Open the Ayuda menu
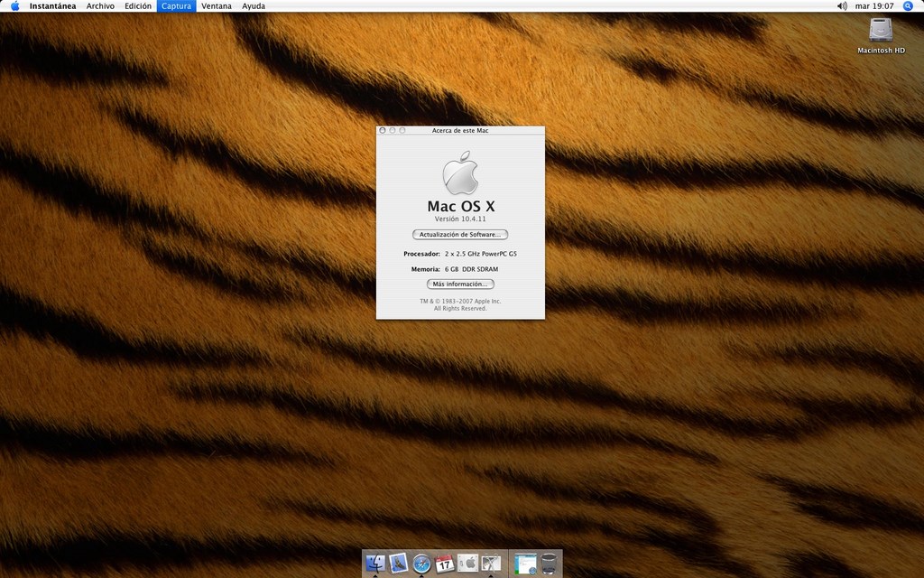 tap(254, 6)
